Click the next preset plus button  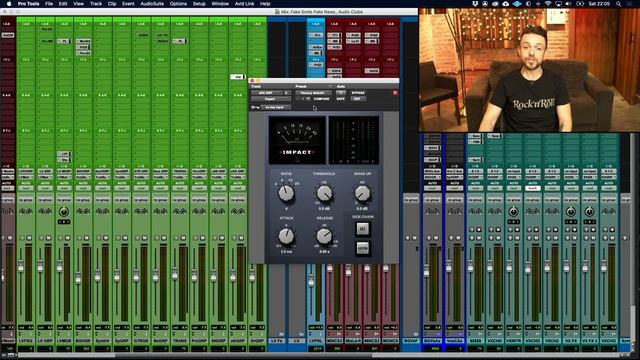click(x=304, y=99)
